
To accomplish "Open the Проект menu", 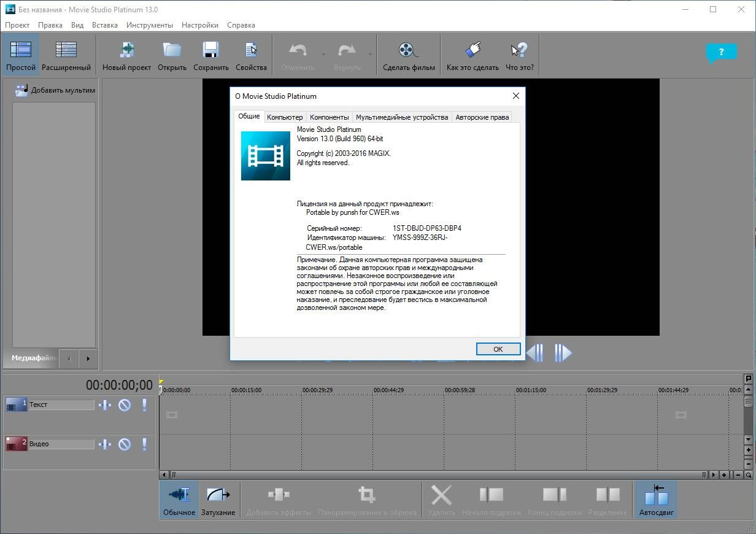I will click(17, 25).
